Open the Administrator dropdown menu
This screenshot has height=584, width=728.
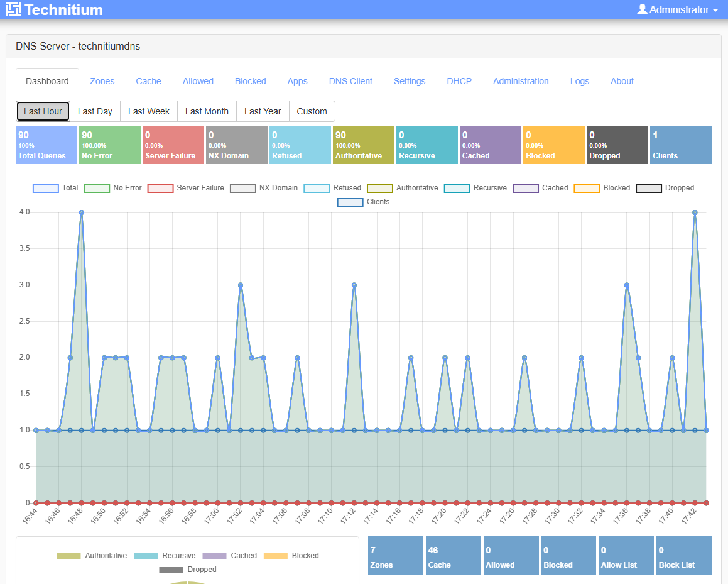pos(678,9)
